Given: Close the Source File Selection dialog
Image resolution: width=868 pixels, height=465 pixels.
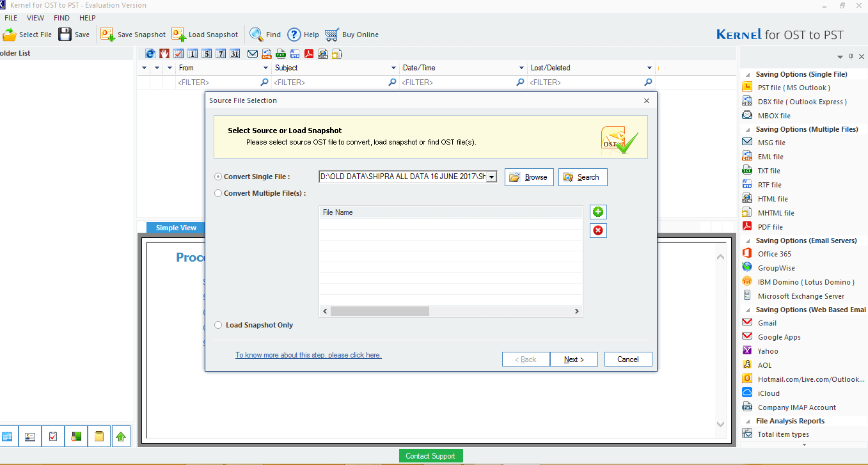Looking at the screenshot, I should click(x=647, y=100).
